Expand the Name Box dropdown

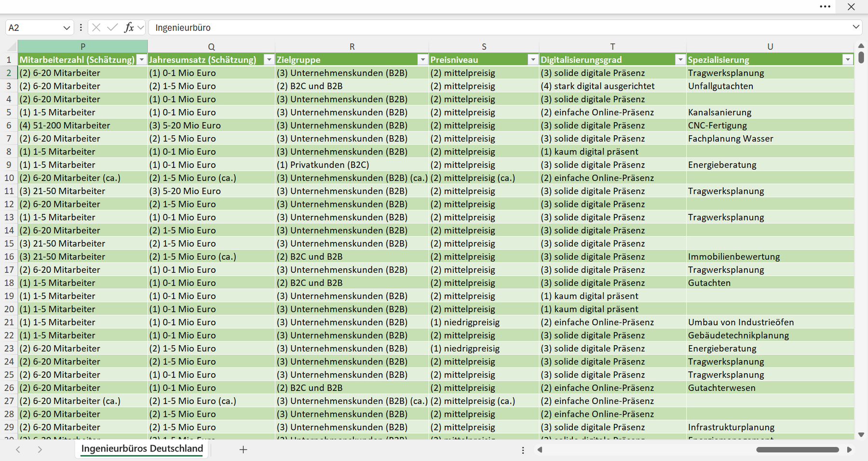(x=67, y=28)
